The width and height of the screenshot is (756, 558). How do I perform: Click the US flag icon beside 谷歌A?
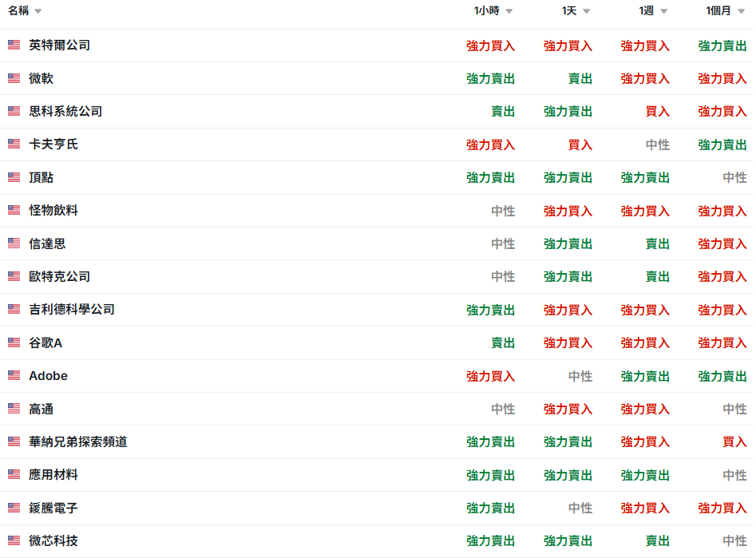[x=14, y=342]
